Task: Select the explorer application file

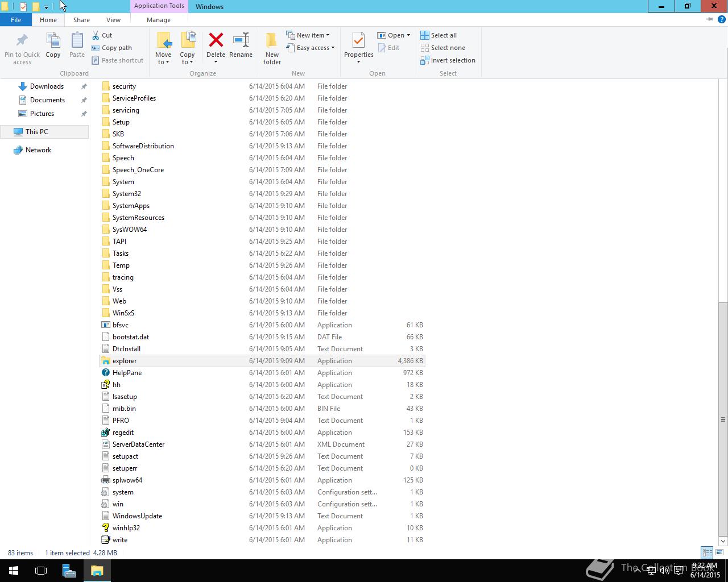Action: (262, 361)
